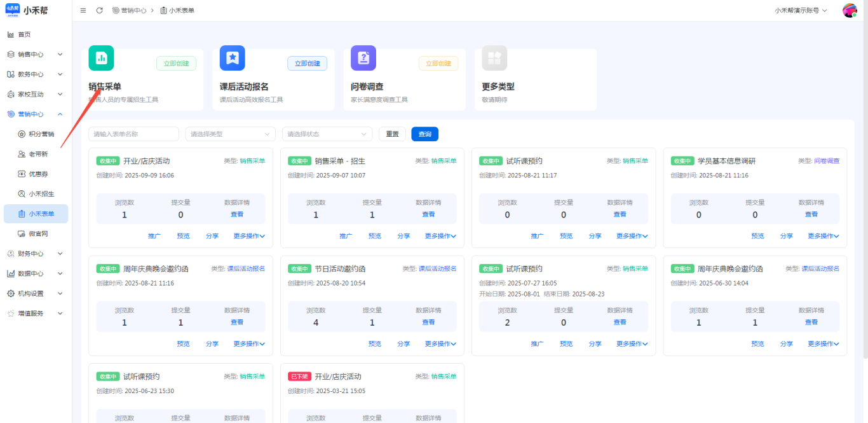Click the blue 课后活动报名 star icon
Viewport: 868px width, 423px height.
point(232,58)
